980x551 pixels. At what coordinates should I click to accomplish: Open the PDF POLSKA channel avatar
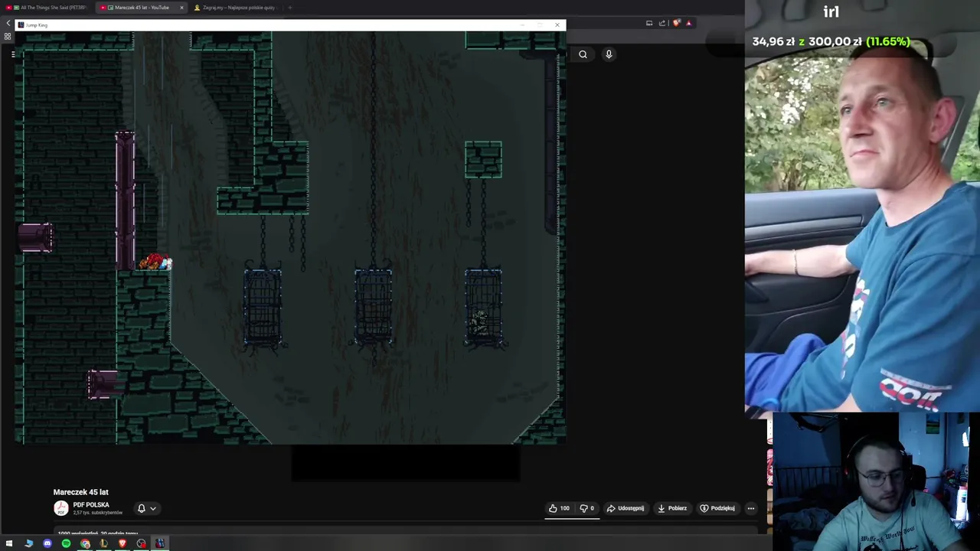click(61, 508)
